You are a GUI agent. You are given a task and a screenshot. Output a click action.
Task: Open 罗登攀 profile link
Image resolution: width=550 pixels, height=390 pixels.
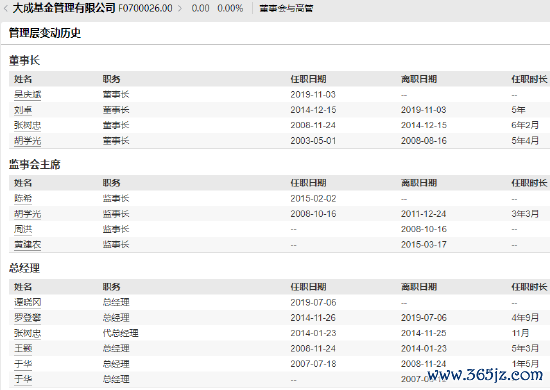(x=27, y=317)
